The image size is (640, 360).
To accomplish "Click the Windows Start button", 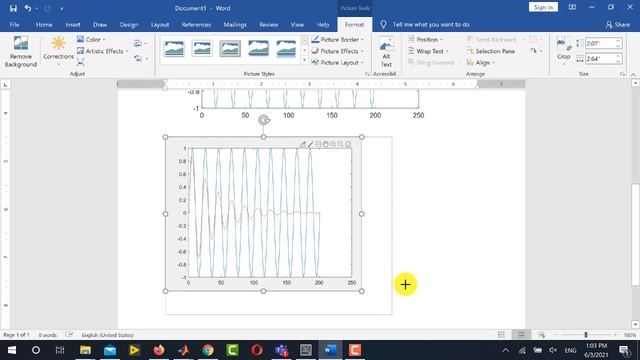I will click(11, 350).
